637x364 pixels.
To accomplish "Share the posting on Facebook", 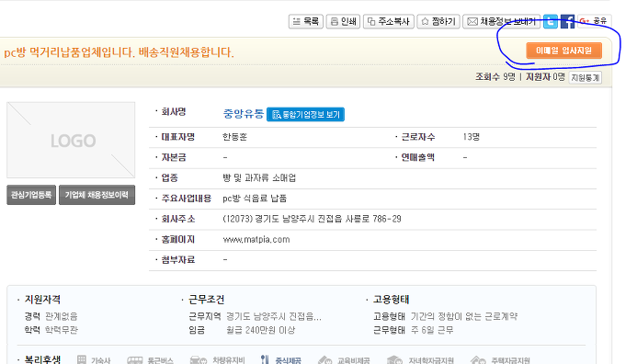I will click(x=567, y=21).
